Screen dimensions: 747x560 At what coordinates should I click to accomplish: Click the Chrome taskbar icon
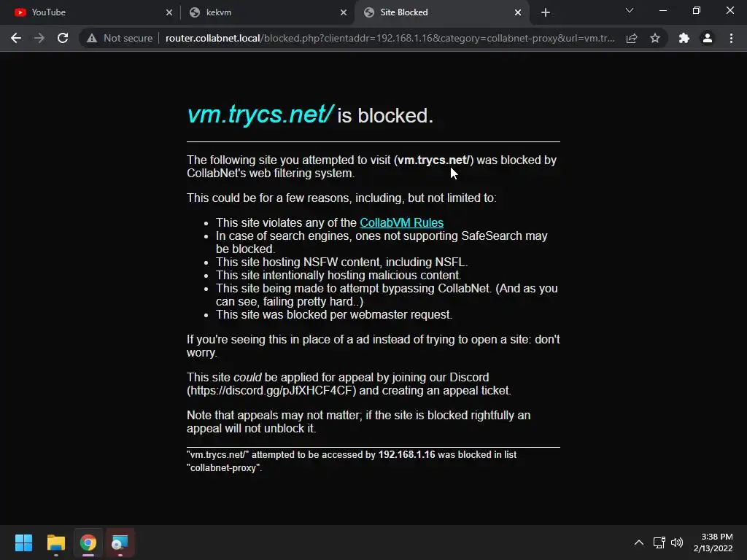coord(88,542)
